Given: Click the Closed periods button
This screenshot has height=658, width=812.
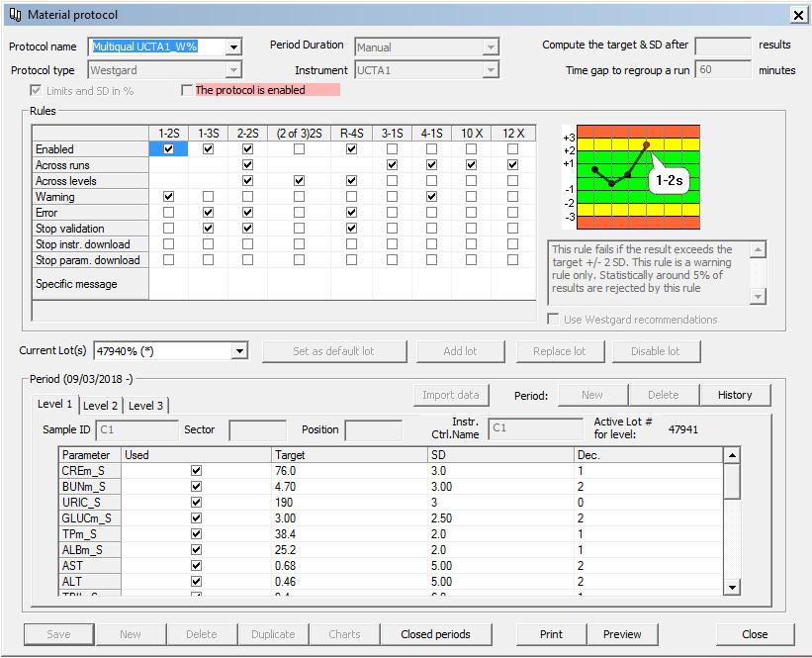Looking at the screenshot, I should click(435, 634).
